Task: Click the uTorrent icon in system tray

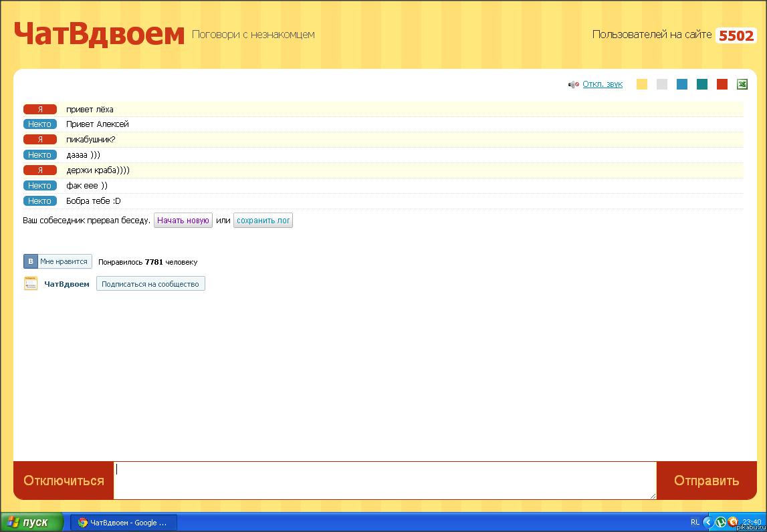Action: tap(721, 522)
